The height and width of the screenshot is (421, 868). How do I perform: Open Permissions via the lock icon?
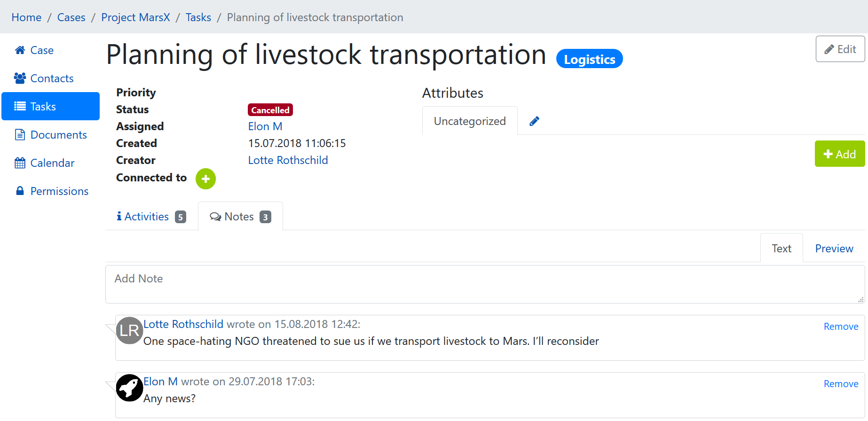click(20, 191)
